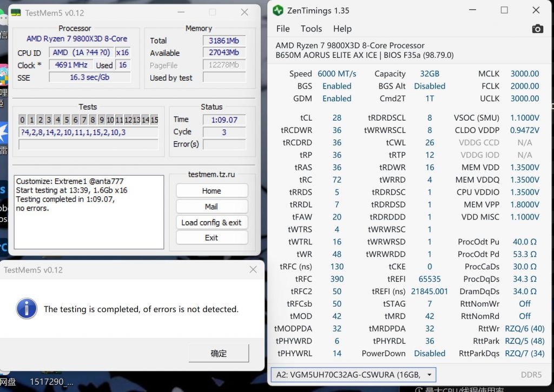
Task: Click the ZenTimings green logo icon
Action: (x=278, y=10)
